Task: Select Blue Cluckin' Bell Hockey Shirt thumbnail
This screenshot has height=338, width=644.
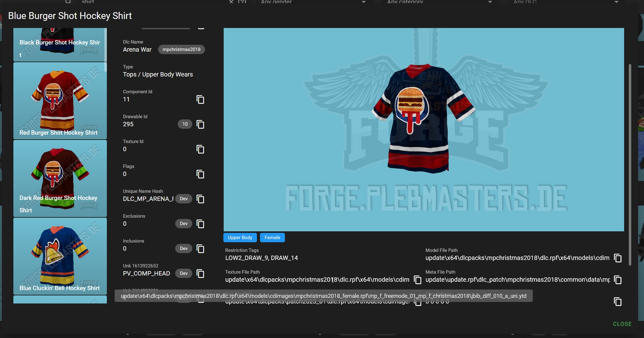Action: (60, 256)
